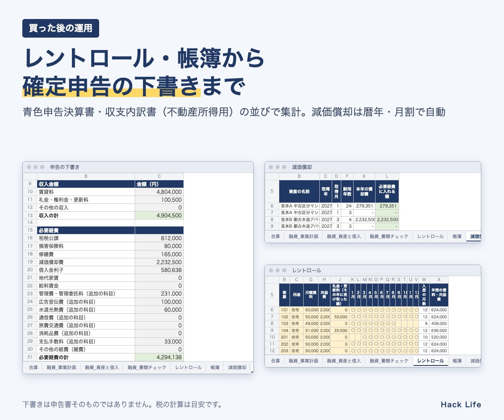Select the 金額（円） header cell

[x=159, y=184]
